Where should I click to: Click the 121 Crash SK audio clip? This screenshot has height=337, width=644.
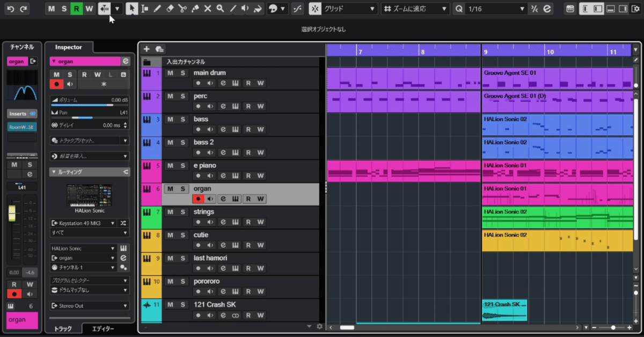click(x=504, y=311)
